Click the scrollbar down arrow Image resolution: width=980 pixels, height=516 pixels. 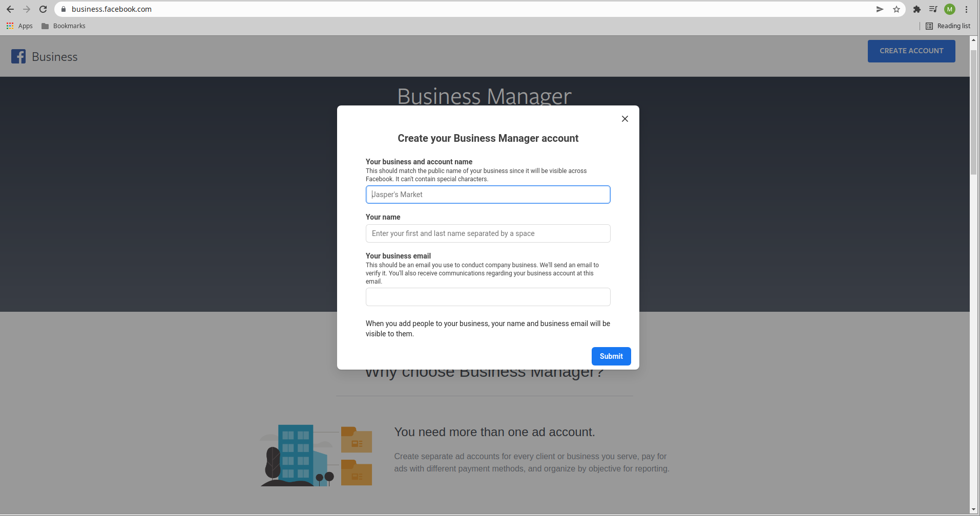pyautogui.click(x=974, y=510)
